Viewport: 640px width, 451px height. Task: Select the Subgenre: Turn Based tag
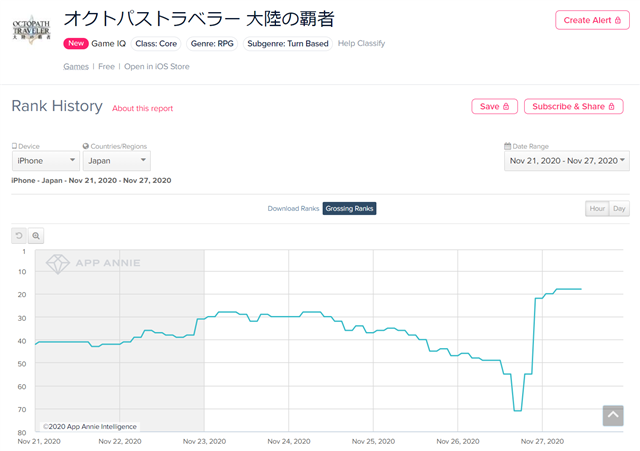pos(288,44)
